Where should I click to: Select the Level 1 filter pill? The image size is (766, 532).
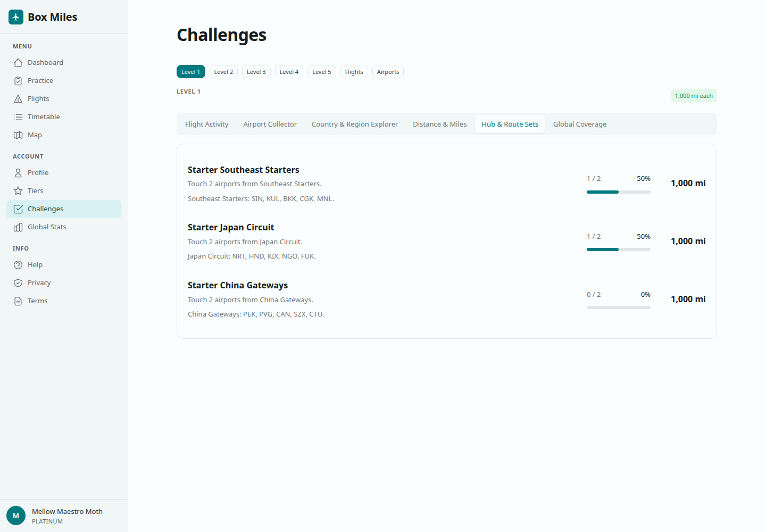[x=191, y=72]
